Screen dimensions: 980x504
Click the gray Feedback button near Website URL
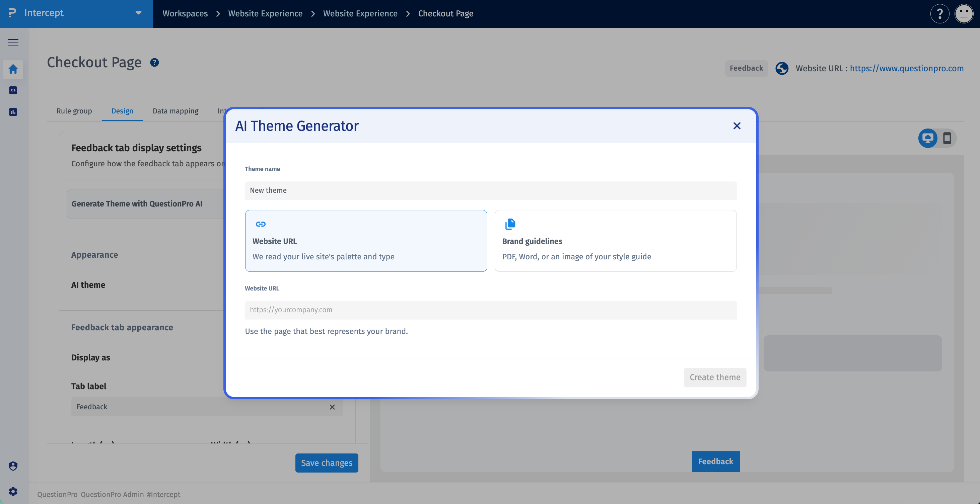(746, 68)
